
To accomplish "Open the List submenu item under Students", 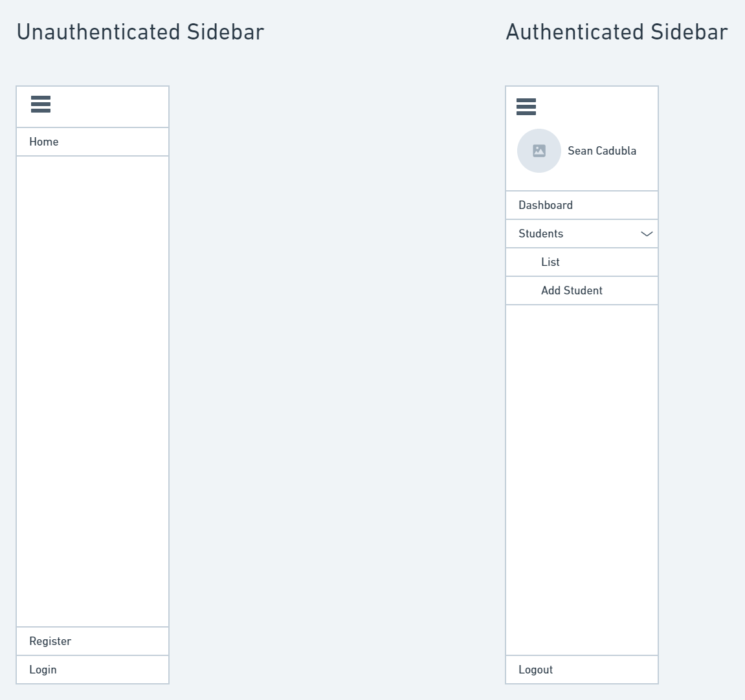I will (x=551, y=262).
